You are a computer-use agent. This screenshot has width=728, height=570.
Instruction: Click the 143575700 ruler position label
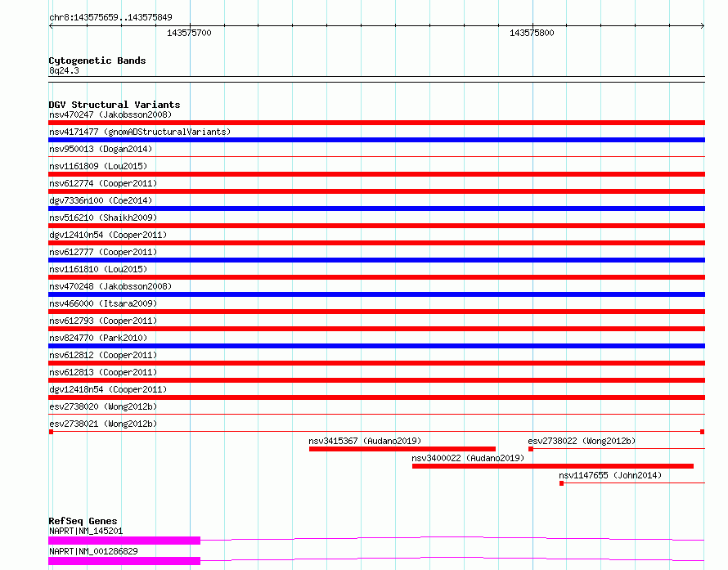(189, 33)
